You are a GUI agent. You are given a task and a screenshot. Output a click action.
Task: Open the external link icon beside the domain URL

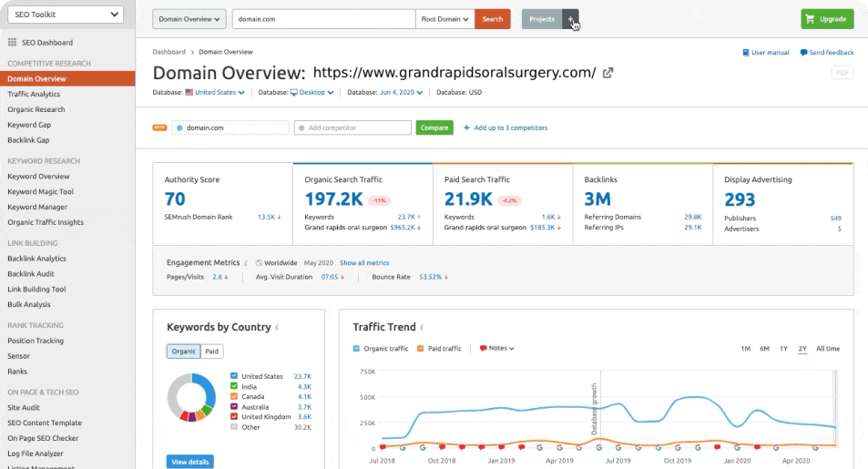608,73
